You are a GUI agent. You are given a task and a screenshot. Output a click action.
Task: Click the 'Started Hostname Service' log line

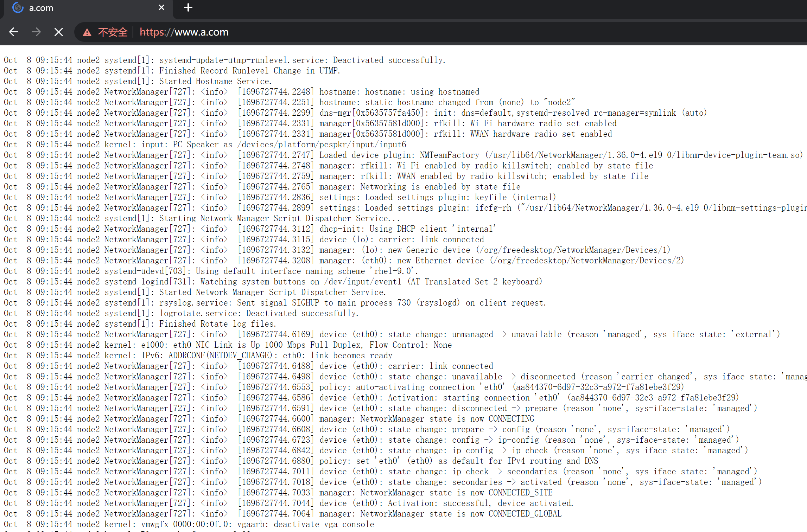[x=215, y=81]
